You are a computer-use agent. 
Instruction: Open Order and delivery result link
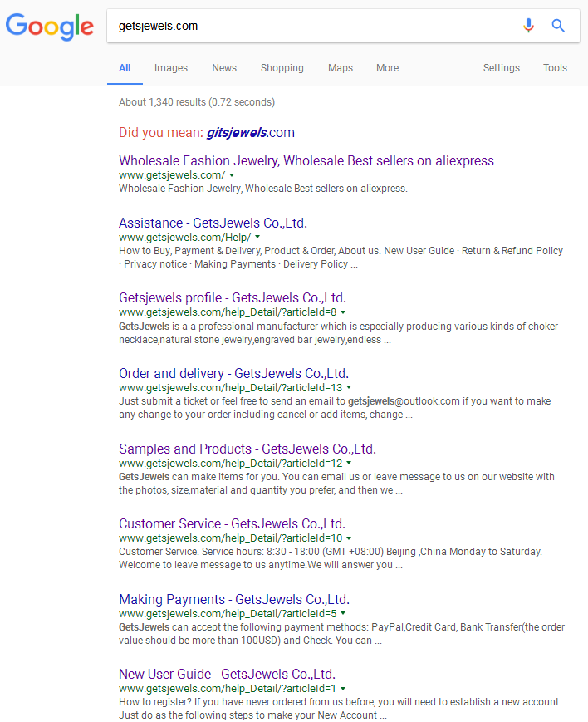(234, 373)
